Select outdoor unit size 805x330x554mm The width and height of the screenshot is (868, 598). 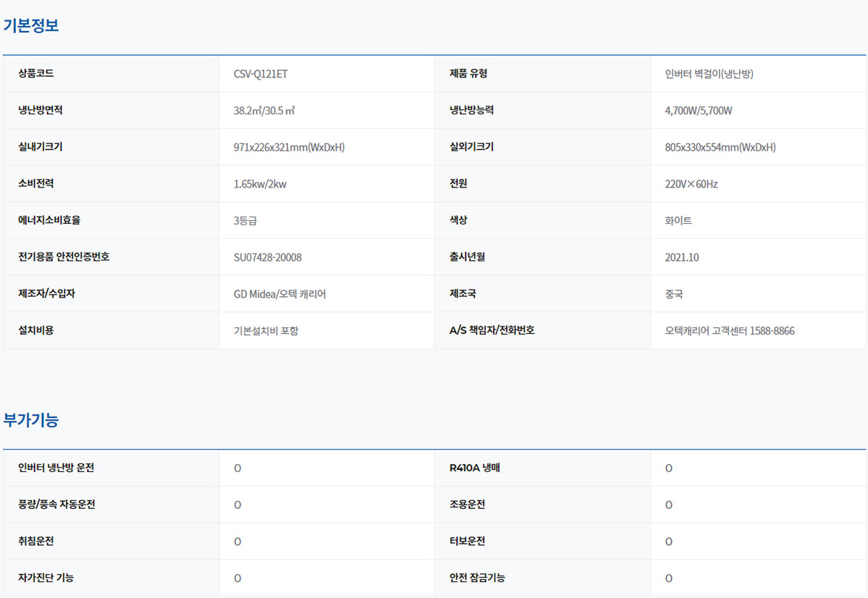pos(720,148)
